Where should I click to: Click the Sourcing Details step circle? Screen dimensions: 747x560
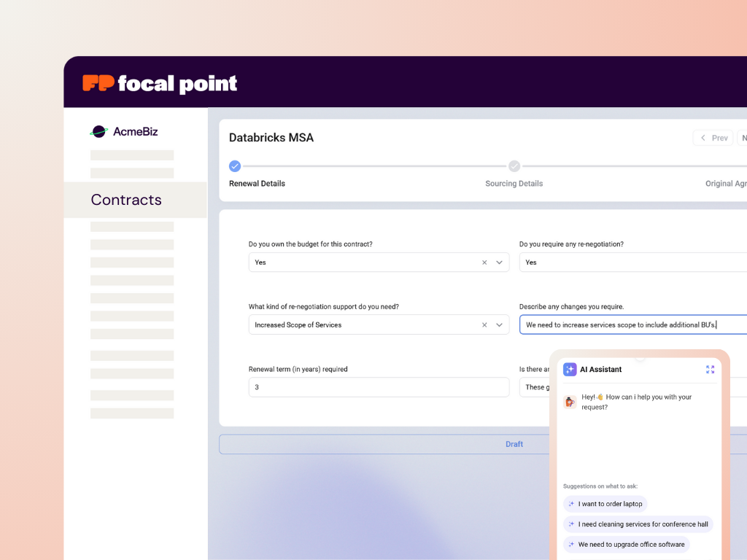click(514, 166)
